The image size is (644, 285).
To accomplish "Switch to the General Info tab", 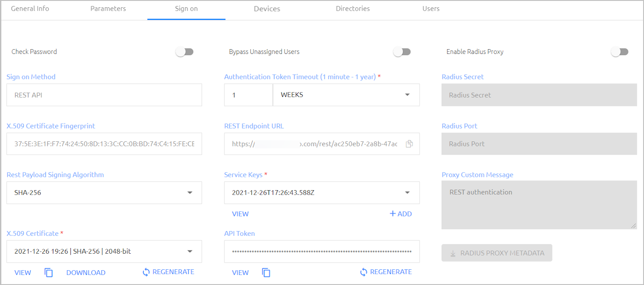I will click(x=30, y=9).
